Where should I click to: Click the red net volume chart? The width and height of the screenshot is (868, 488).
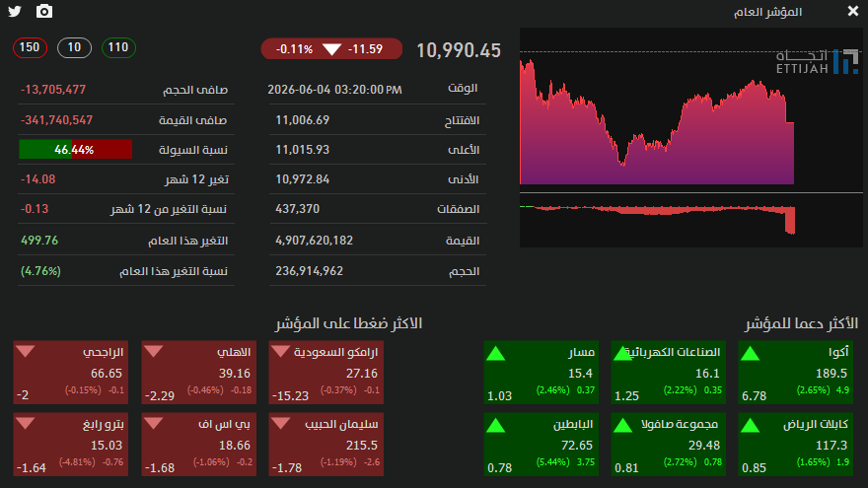point(657,219)
